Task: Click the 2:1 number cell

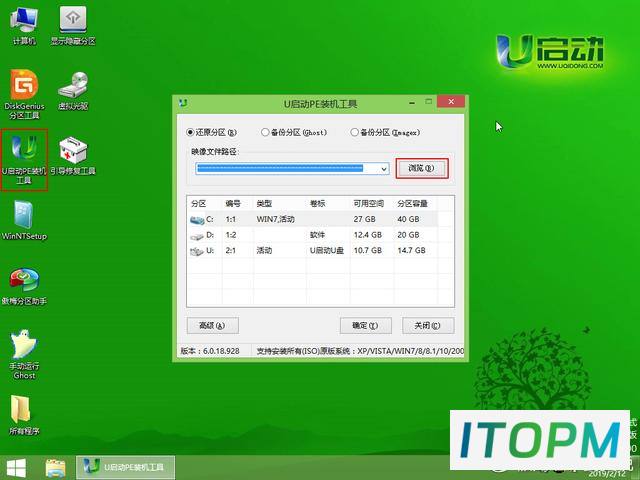Action: point(231,250)
